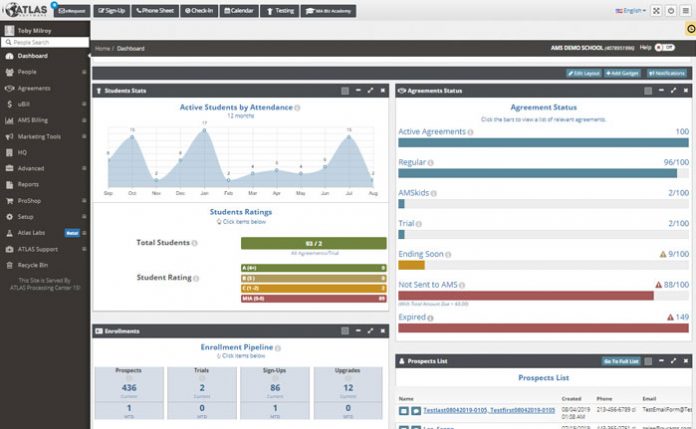Click the power logout icon
The height and width of the screenshot is (429, 696).
coord(670,11)
